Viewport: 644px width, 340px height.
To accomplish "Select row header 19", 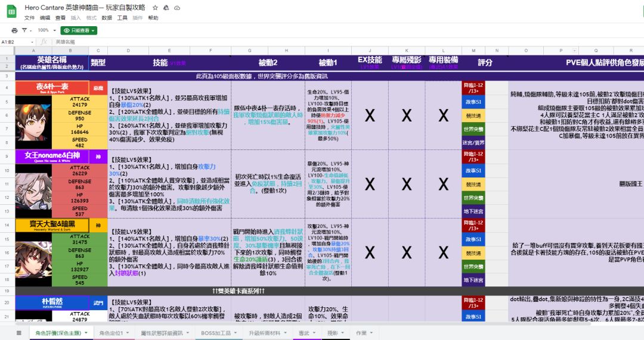I will pyautogui.click(x=7, y=291).
